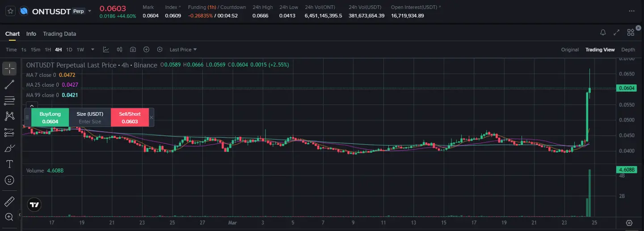
Task: Open the Last Price dropdown
Action: click(x=183, y=50)
